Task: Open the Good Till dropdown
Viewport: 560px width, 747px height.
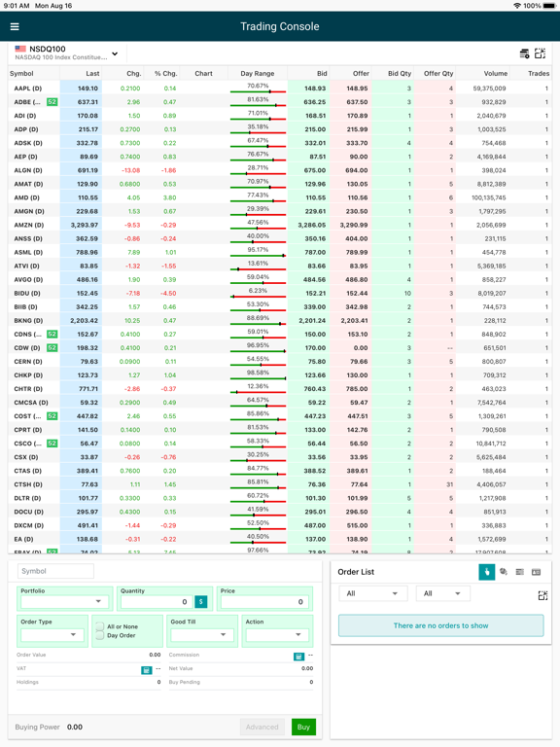Action: [202, 634]
